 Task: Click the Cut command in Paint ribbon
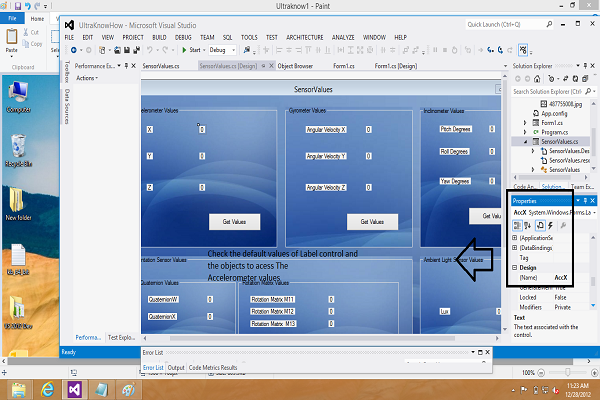click(31, 32)
